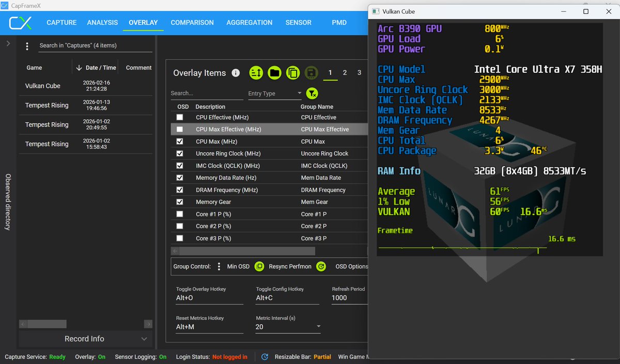Screen dimensions: 620x364
Task: Click the Description column header
Action: click(x=210, y=107)
